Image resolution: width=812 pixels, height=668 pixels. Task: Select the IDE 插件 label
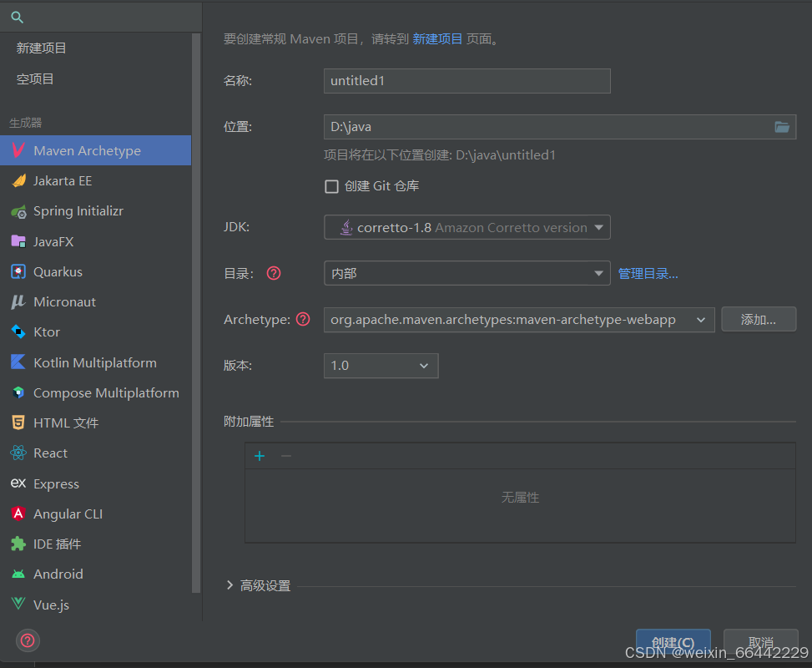[57, 544]
